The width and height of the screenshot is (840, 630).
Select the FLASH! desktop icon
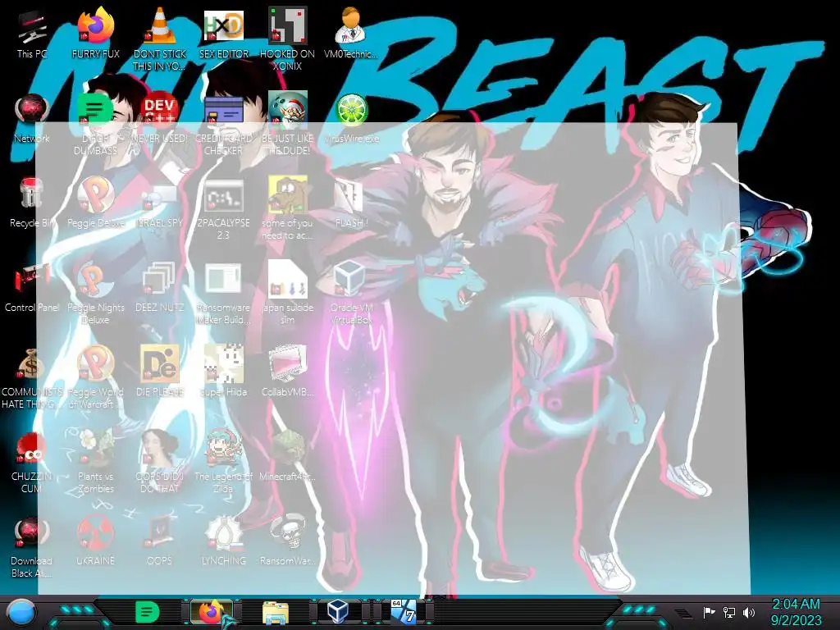click(351, 203)
